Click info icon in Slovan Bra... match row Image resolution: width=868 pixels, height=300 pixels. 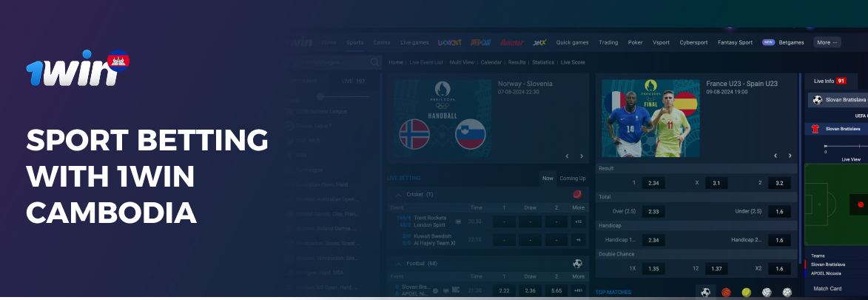pyautogui.click(x=435, y=290)
